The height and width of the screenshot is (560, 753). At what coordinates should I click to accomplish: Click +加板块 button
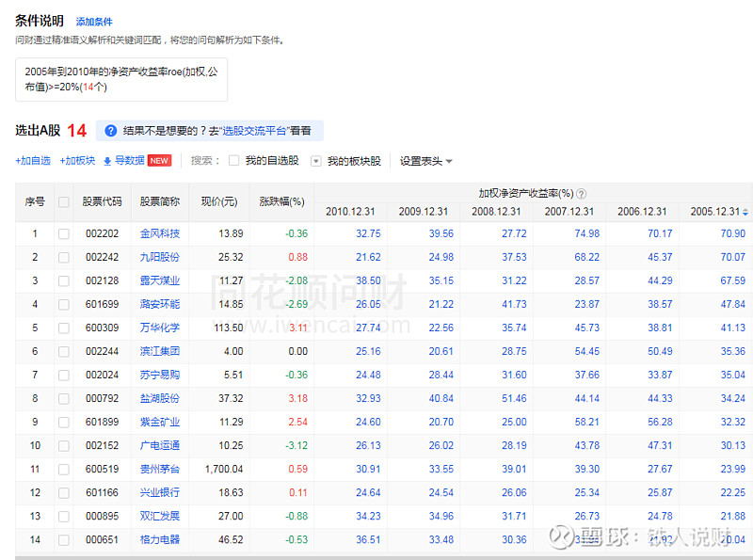(77, 161)
